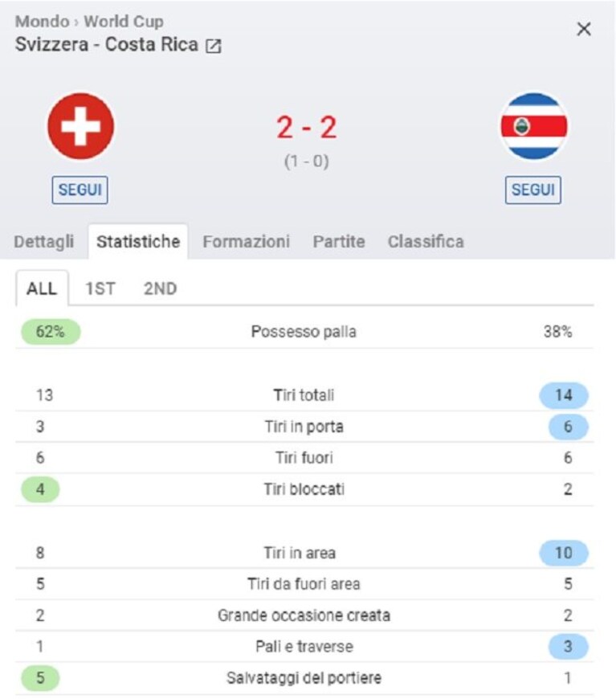The image size is (616, 699).
Task: Open the Classifica tab
Action: [x=426, y=242]
